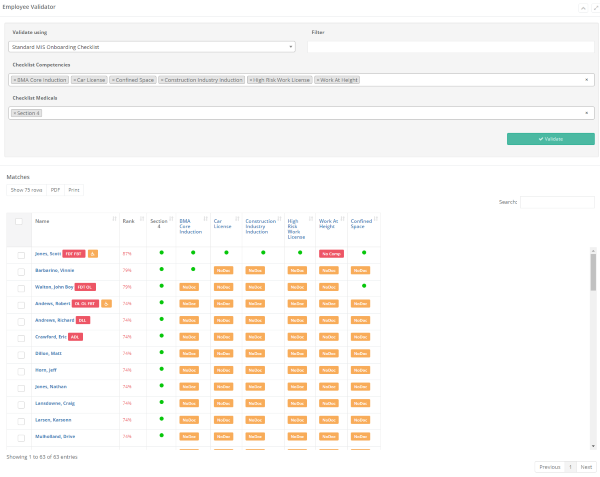
Task: Tick the select-all checkbox in table header
Action: pos(19,221)
